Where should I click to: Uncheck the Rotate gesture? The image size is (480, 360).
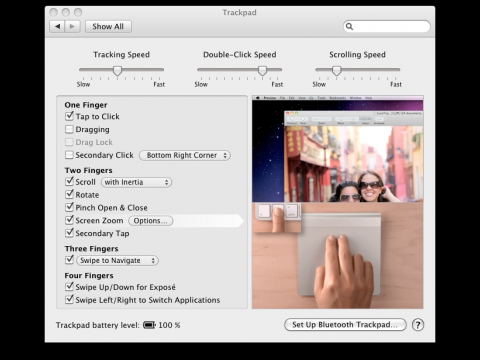[x=69, y=194]
